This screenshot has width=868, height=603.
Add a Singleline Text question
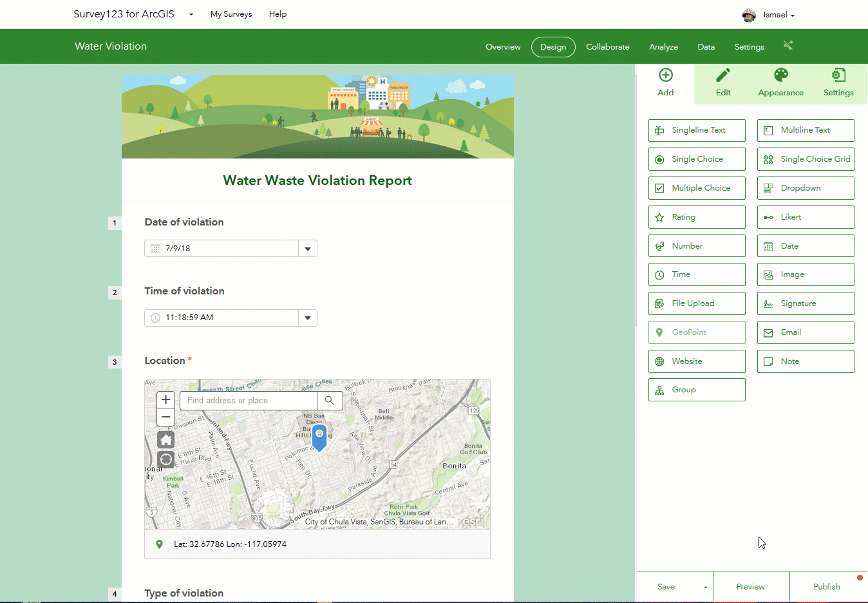coord(697,130)
